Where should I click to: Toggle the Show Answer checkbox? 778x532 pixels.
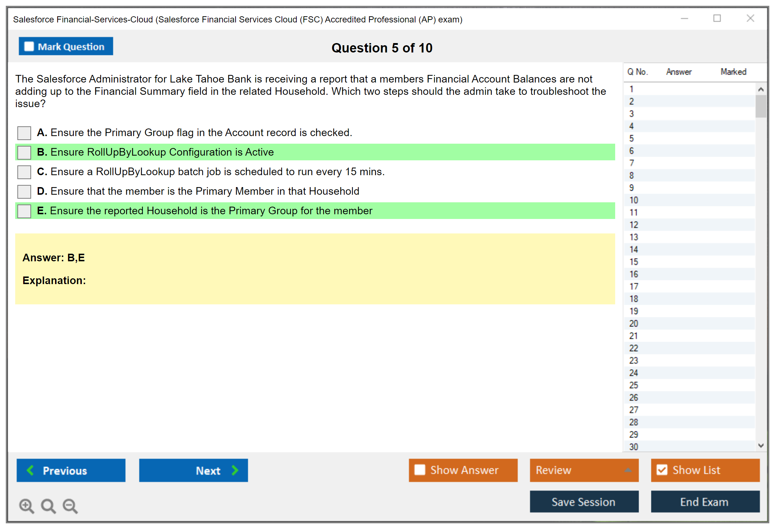(420, 470)
